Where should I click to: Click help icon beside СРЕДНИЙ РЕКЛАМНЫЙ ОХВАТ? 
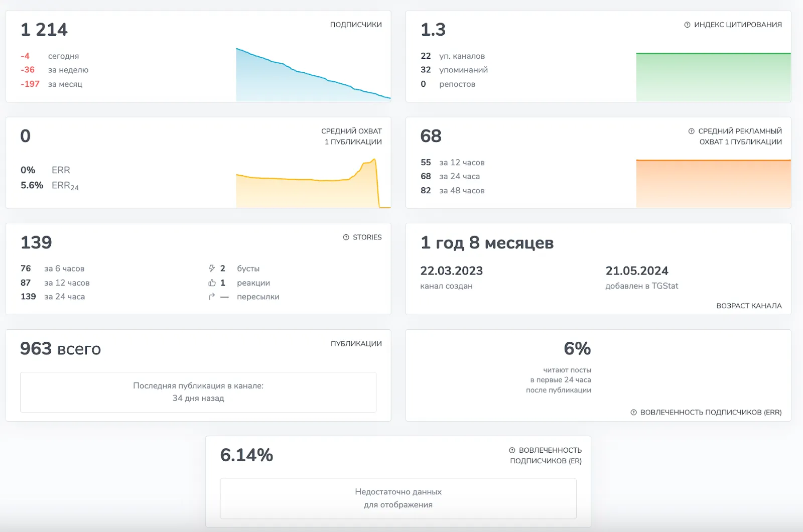click(691, 131)
